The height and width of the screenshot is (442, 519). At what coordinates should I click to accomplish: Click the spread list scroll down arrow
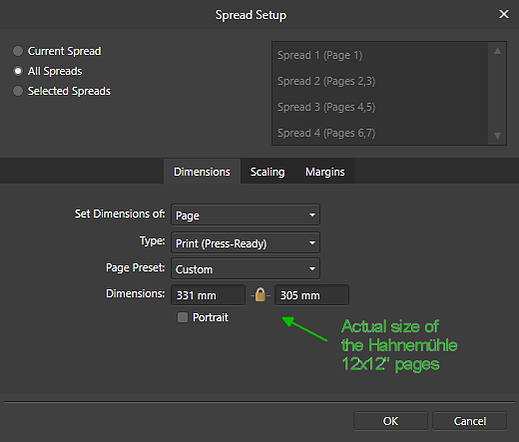click(497, 136)
